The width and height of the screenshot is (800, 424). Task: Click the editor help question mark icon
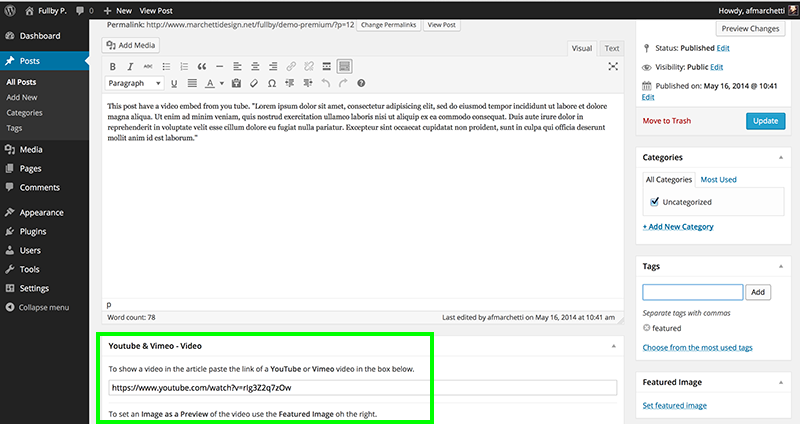coord(361,83)
